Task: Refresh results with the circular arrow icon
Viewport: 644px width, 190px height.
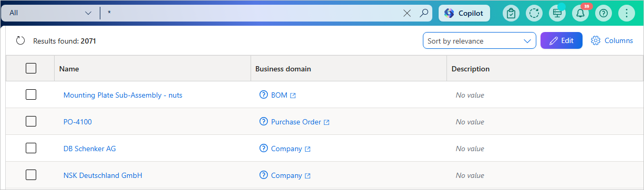Action: (x=20, y=40)
